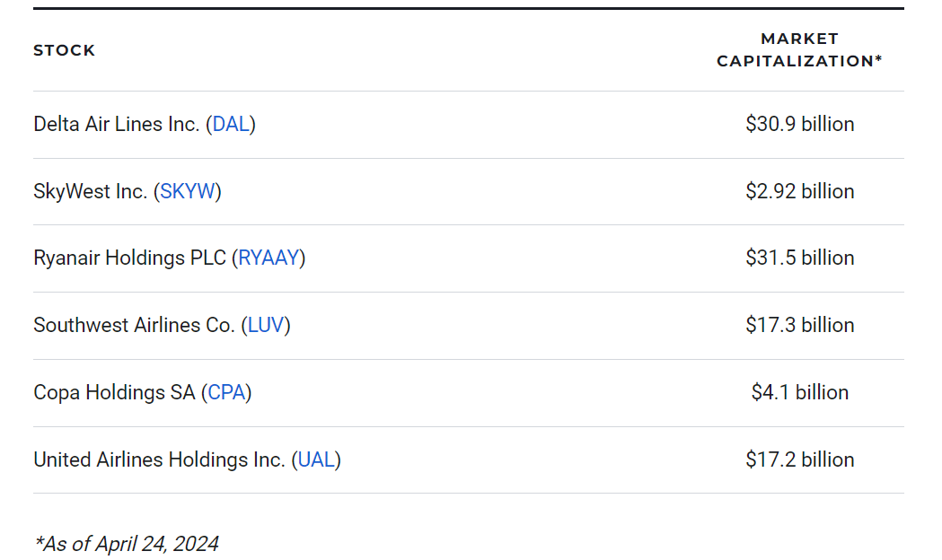Click the $2.92 billion market cap value
The image size is (942, 560).
[x=799, y=191]
